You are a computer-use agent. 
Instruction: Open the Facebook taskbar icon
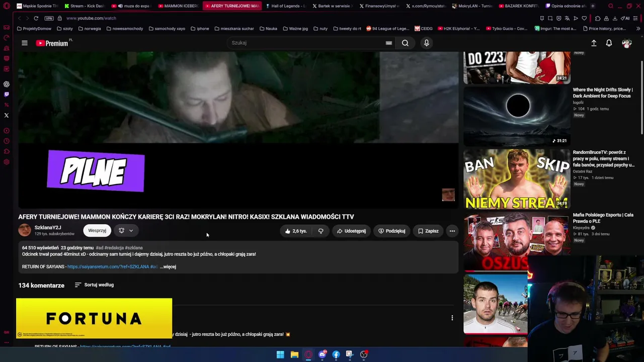(x=336, y=354)
